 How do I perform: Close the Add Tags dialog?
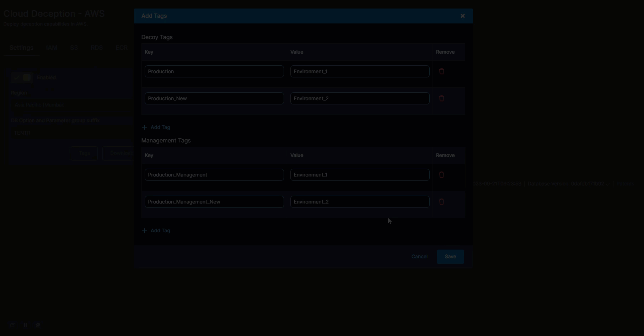462,16
